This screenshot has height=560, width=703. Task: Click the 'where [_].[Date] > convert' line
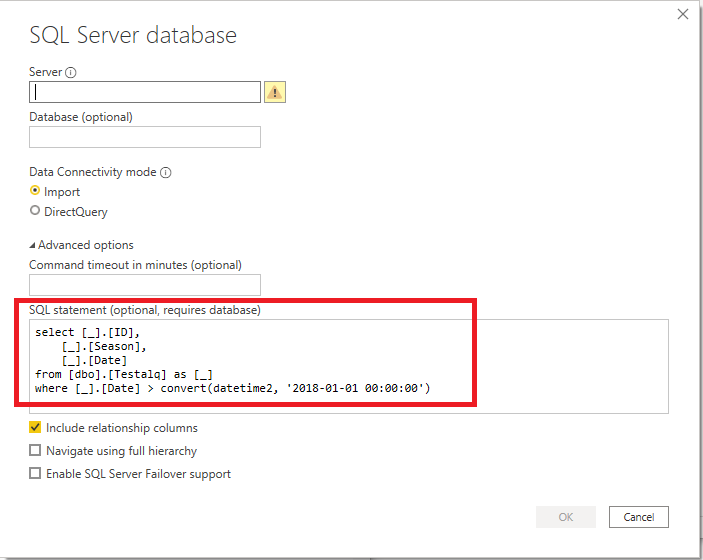click(232, 388)
